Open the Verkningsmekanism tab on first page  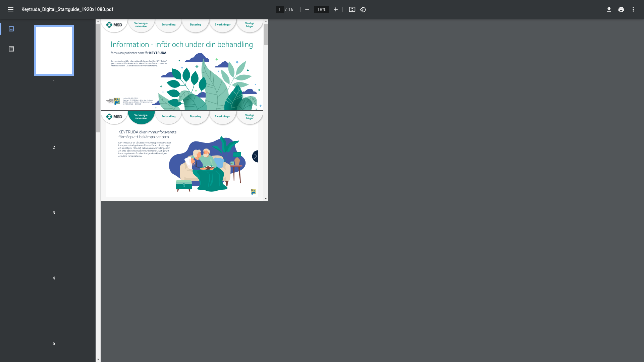point(141,25)
